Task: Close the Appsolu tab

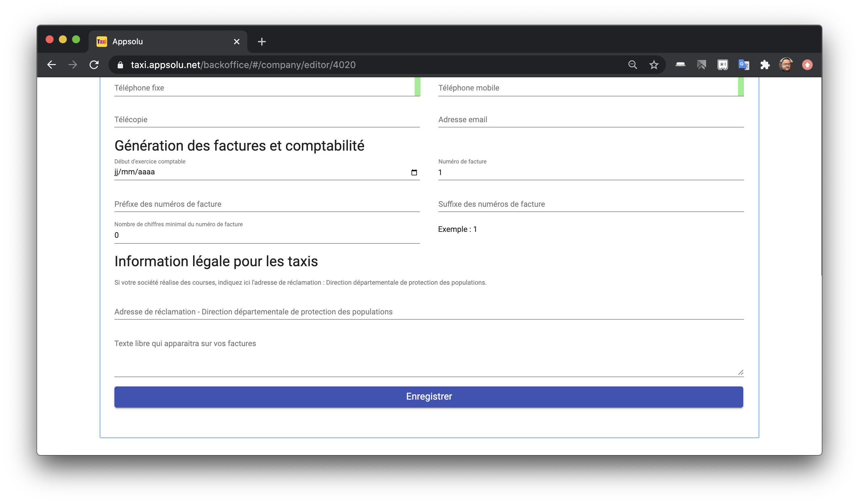Action: point(236,42)
